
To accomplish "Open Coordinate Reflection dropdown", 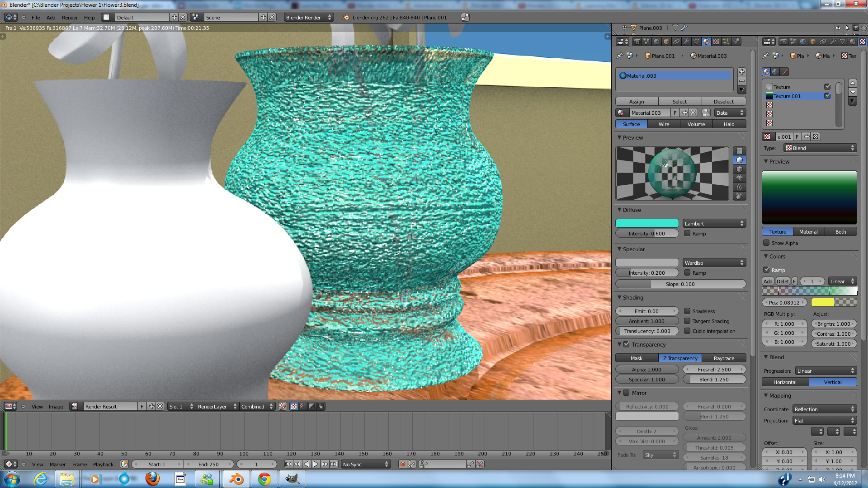I will tap(825, 409).
